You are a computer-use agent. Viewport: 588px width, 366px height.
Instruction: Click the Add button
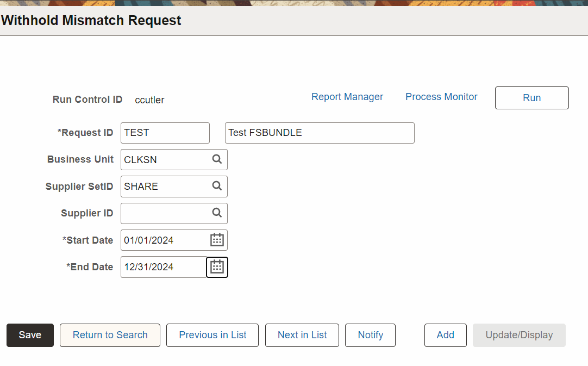(x=445, y=335)
